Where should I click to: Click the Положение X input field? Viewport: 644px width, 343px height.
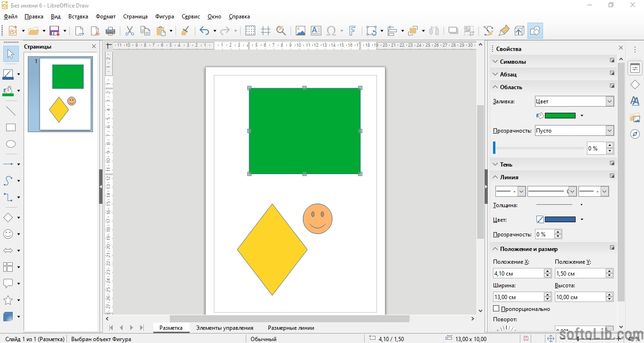518,273
